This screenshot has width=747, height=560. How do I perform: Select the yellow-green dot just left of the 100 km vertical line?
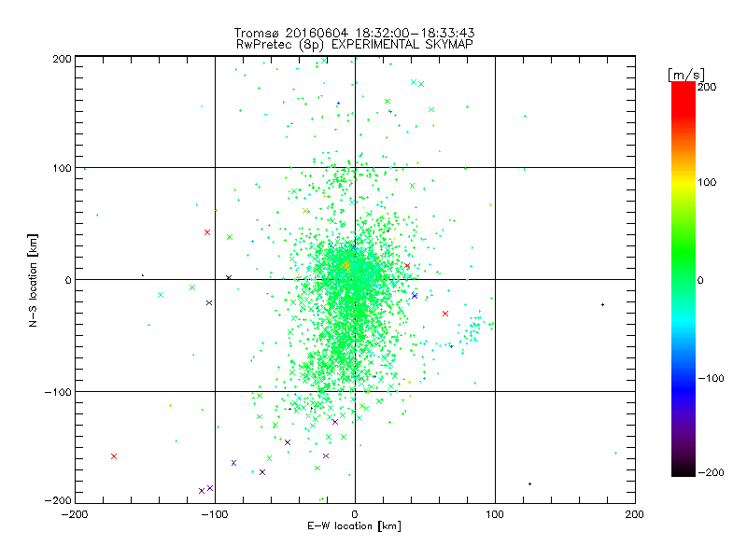(x=490, y=204)
